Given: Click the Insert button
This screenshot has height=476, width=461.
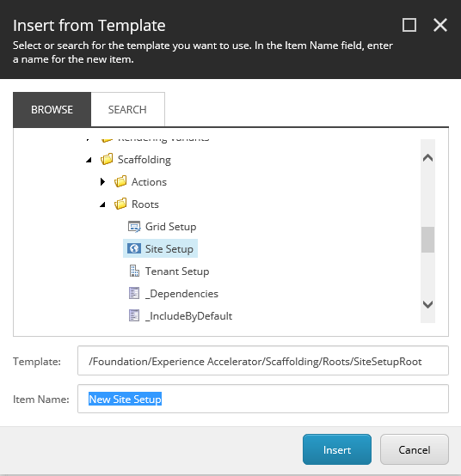Looking at the screenshot, I should pyautogui.click(x=337, y=449).
